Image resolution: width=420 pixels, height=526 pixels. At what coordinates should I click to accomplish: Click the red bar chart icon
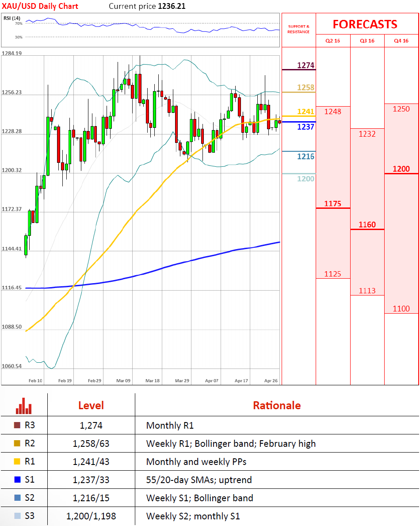click(24, 406)
